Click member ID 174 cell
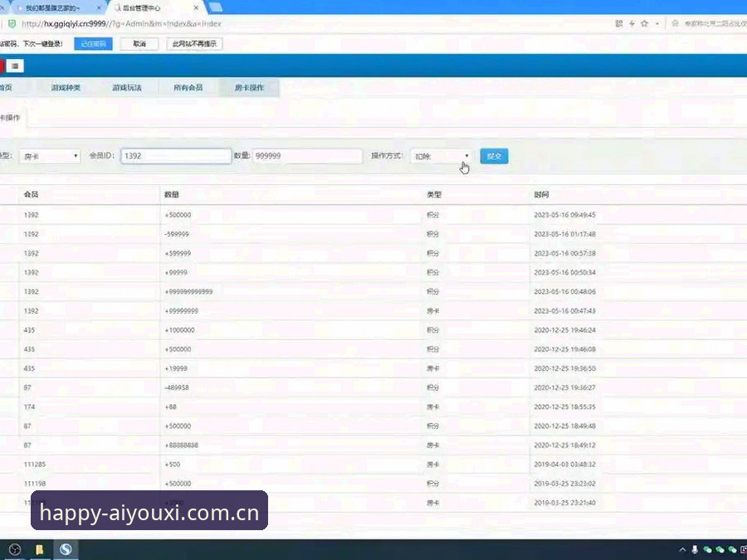Image resolution: width=747 pixels, height=560 pixels. (29, 407)
